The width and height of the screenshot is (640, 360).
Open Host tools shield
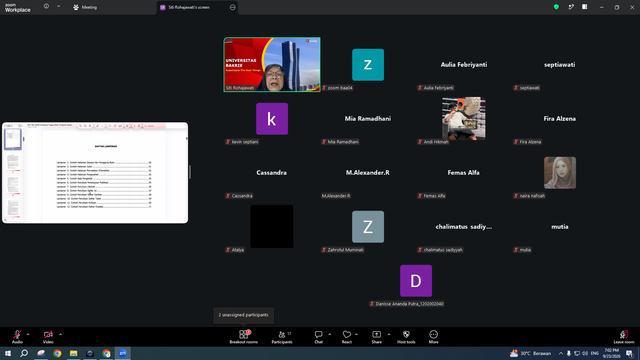click(x=406, y=337)
